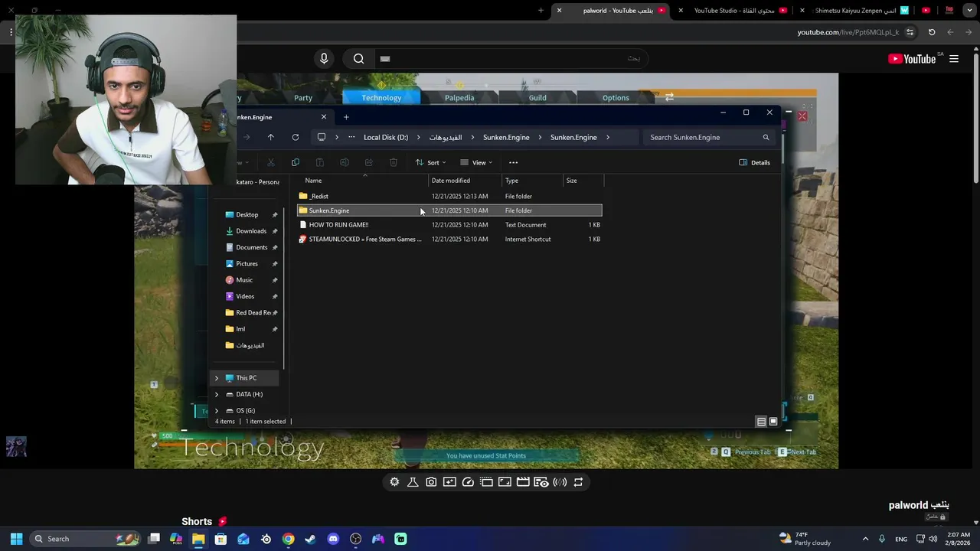Open Documents in the Explorer sidebar
Viewport: 980px width, 551px height.
point(251,247)
